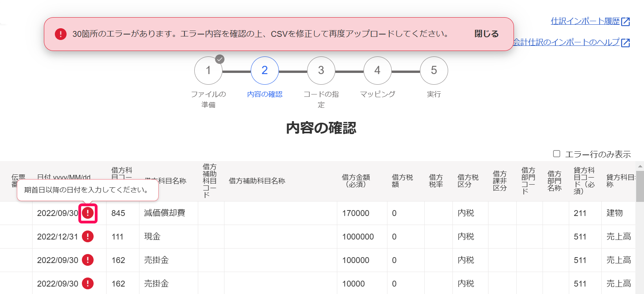This screenshot has width=644, height=294.
Task: Click error icon in 10000 amount row
Action: (x=88, y=283)
